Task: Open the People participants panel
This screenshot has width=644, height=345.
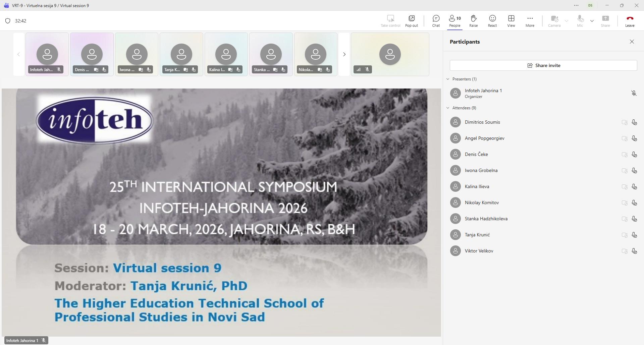Action: [454, 21]
